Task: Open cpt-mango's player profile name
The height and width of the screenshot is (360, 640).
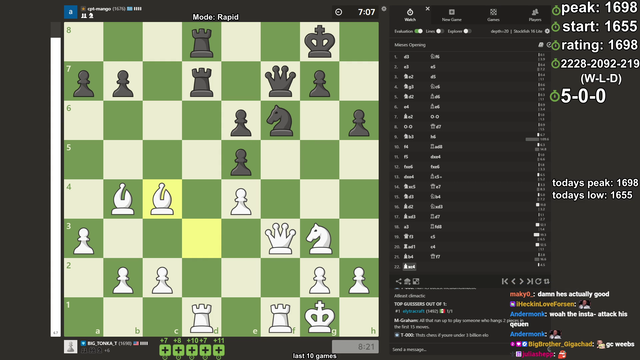Action: click(x=99, y=9)
